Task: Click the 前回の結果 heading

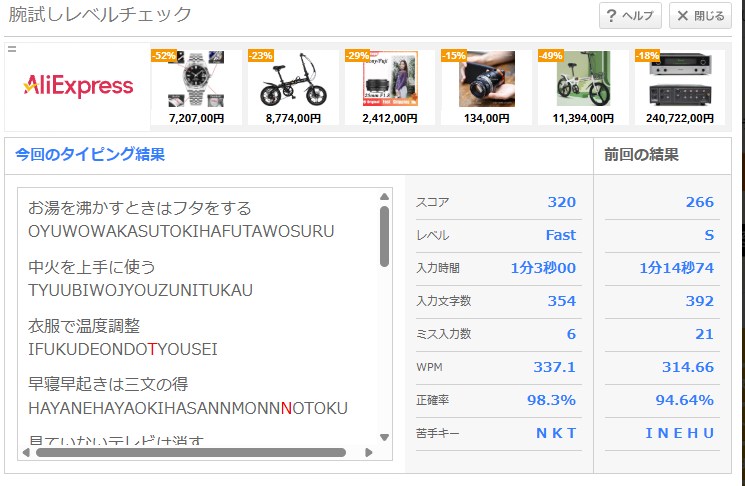Action: pos(641,155)
